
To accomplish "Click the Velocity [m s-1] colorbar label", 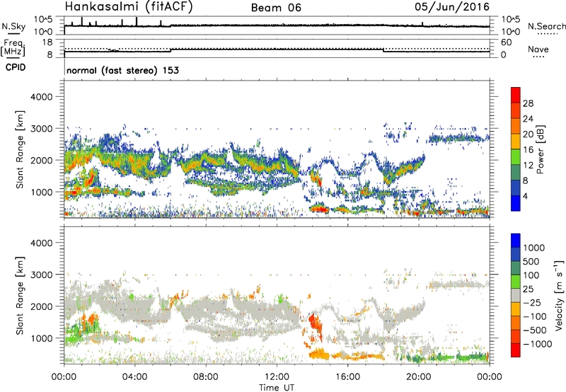I will (559, 295).
